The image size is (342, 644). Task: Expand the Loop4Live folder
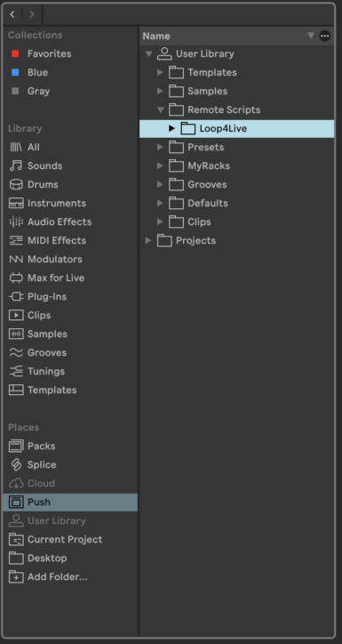pyautogui.click(x=171, y=129)
